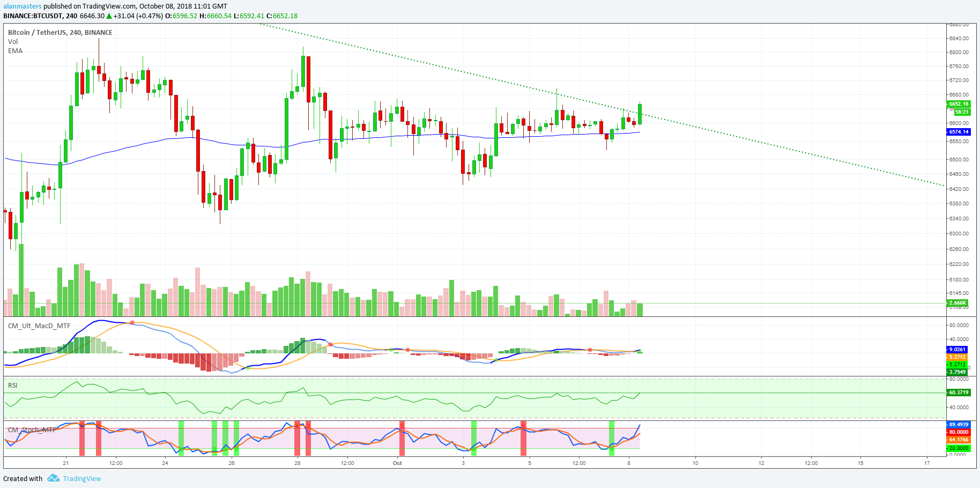980x488 pixels.
Task: Select the Vol indicator label
Action: point(13,41)
